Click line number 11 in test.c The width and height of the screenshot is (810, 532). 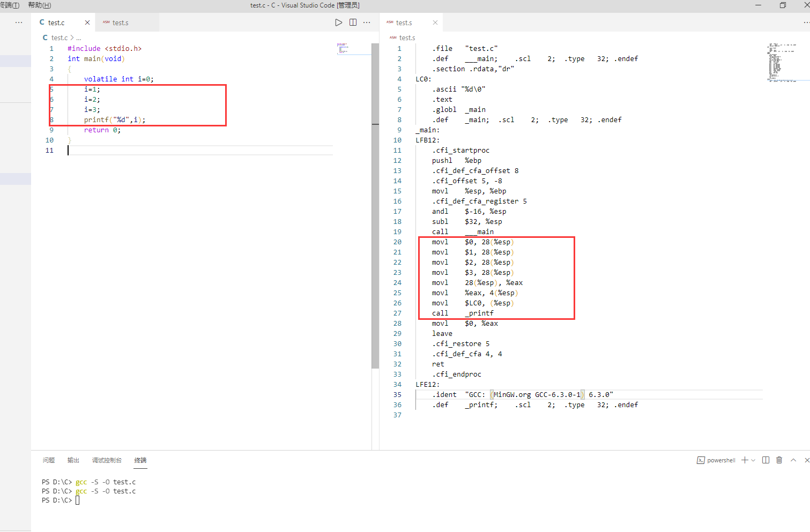click(49, 150)
